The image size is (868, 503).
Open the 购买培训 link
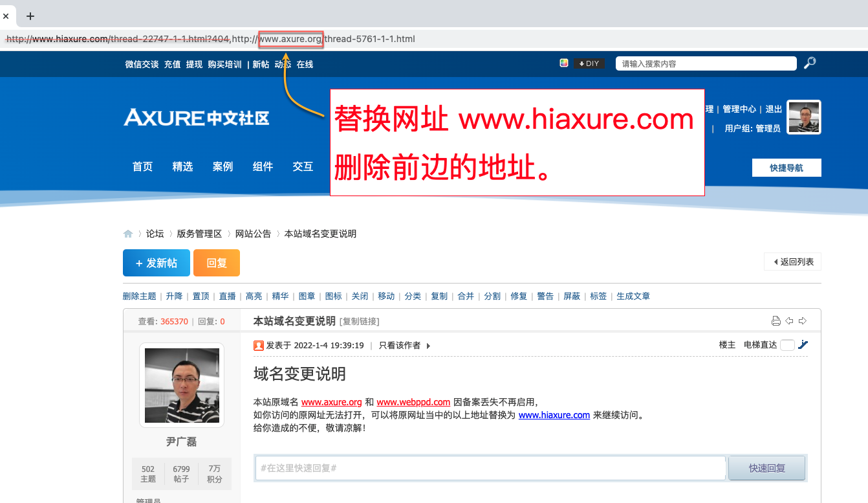224,64
